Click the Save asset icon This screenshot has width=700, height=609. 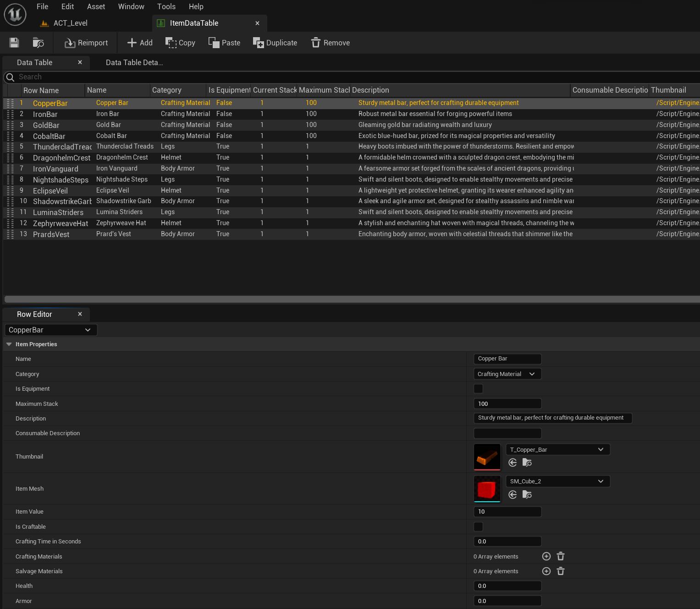click(14, 42)
